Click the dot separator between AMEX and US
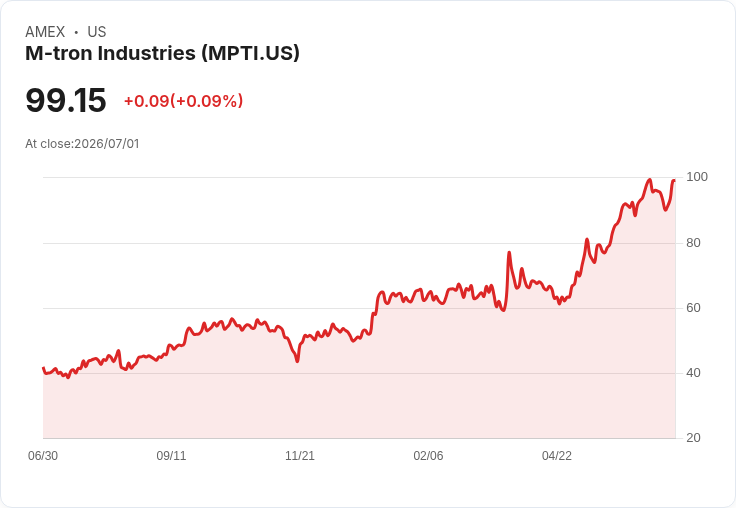Image resolution: width=736 pixels, height=508 pixels. pyautogui.click(x=76, y=32)
